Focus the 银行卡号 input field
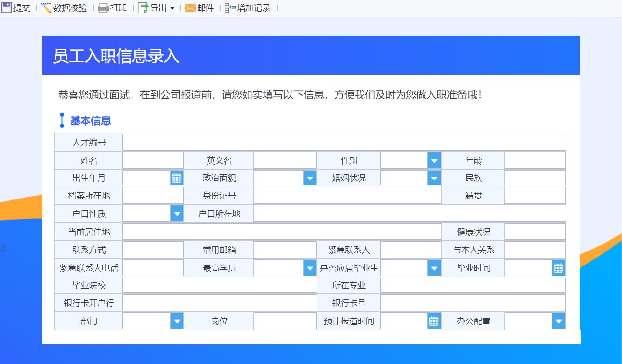Screen dimensions: 622x364 pos(473,303)
